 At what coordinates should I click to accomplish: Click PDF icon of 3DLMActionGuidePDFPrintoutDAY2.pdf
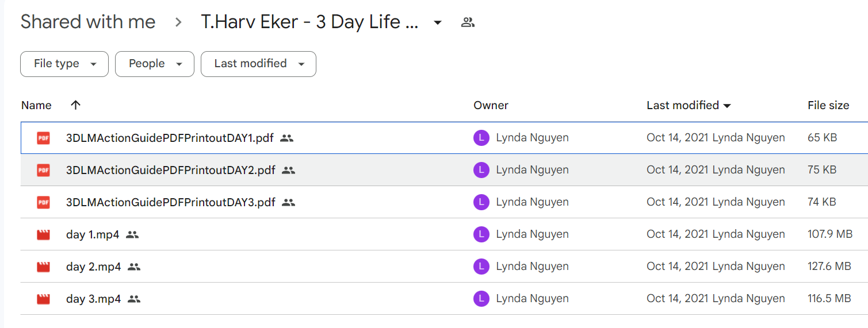coord(43,170)
